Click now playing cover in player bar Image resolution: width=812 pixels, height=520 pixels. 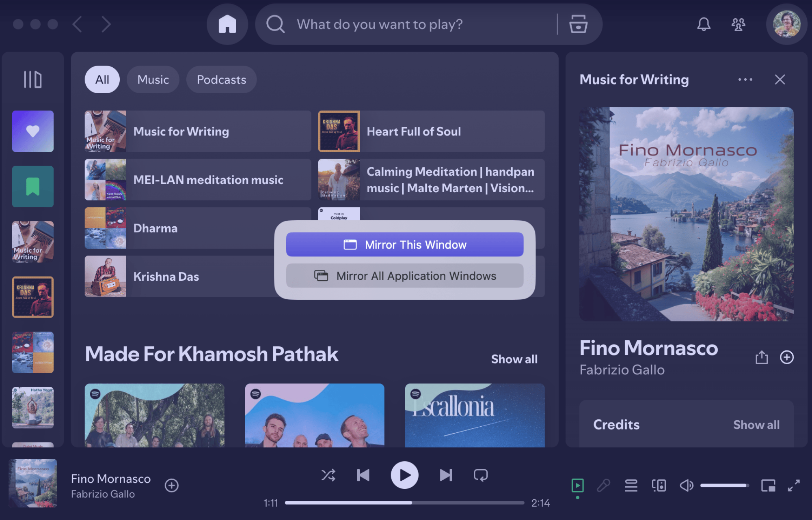click(x=33, y=483)
